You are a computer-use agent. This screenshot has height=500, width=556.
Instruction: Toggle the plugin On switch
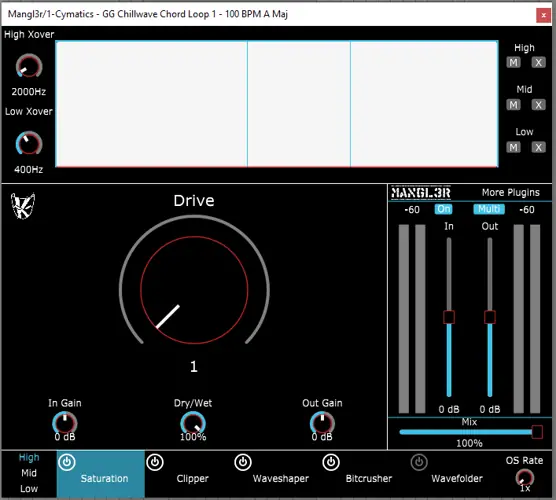(x=444, y=209)
